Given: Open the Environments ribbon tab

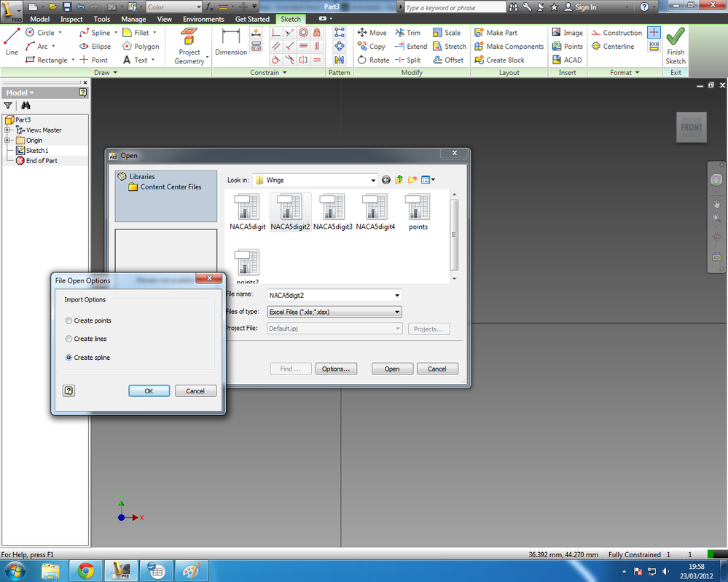Looking at the screenshot, I should coord(203,19).
